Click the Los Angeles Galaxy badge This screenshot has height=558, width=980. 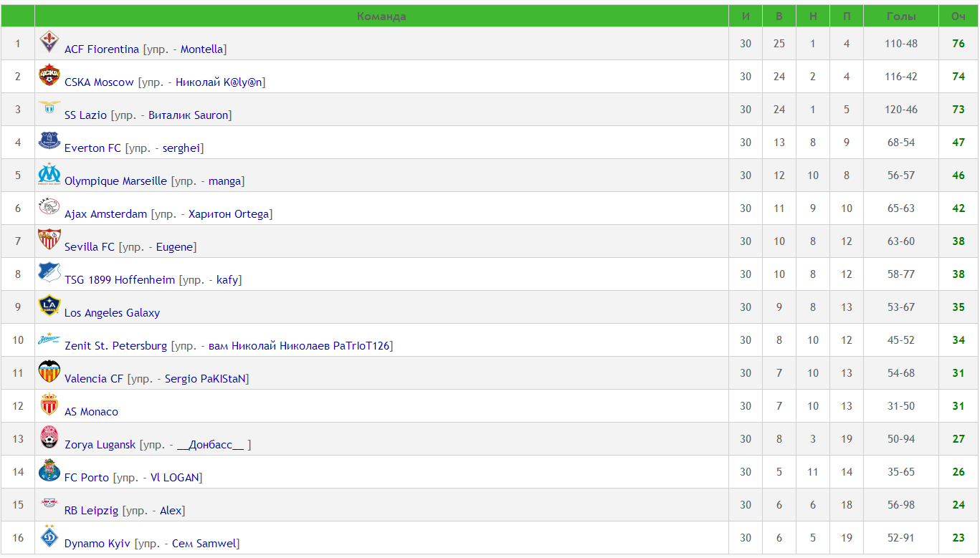tap(49, 306)
